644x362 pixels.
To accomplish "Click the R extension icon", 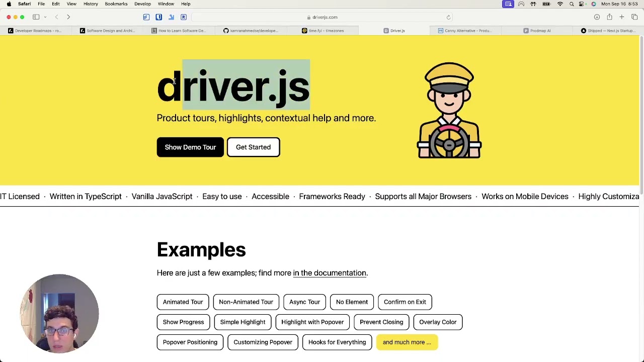I will tap(184, 17).
